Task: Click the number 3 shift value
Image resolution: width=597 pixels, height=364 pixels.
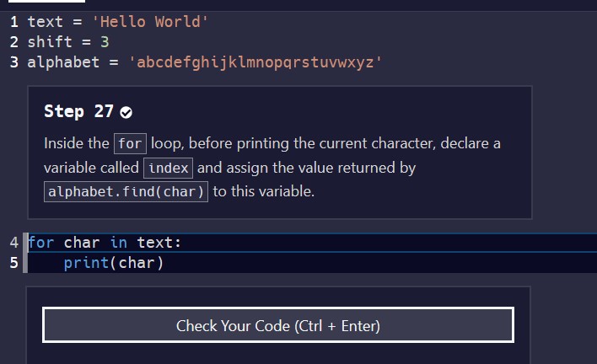Action: pos(105,41)
